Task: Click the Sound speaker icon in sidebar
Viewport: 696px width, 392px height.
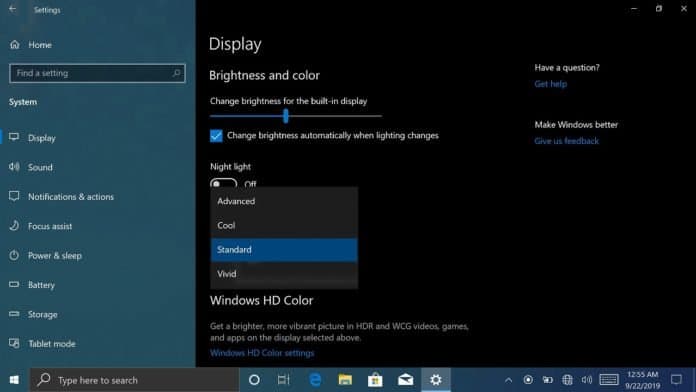Action: coord(14,167)
